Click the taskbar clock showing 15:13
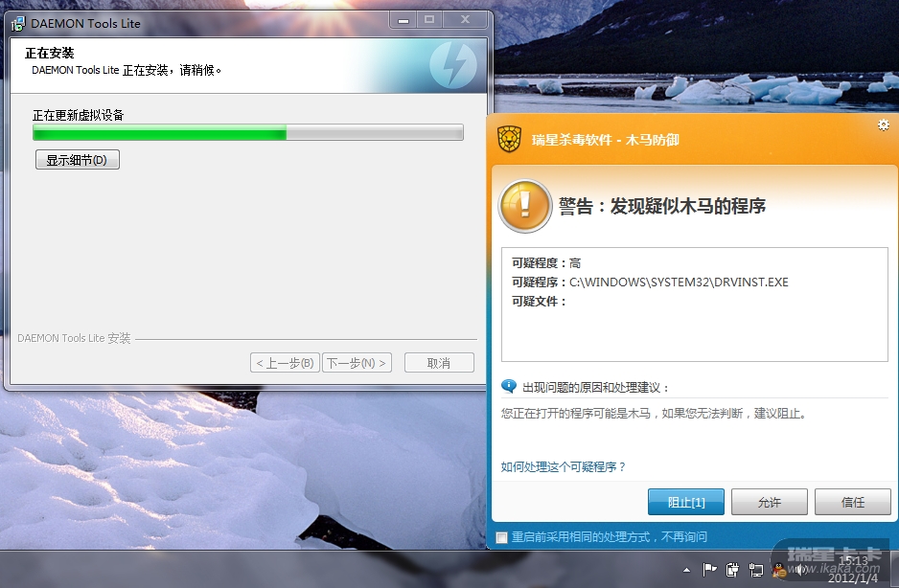The image size is (899, 588). [853, 569]
